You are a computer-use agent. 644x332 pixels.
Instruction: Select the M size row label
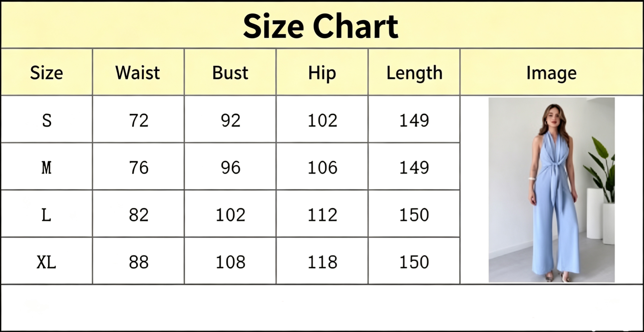(x=47, y=168)
